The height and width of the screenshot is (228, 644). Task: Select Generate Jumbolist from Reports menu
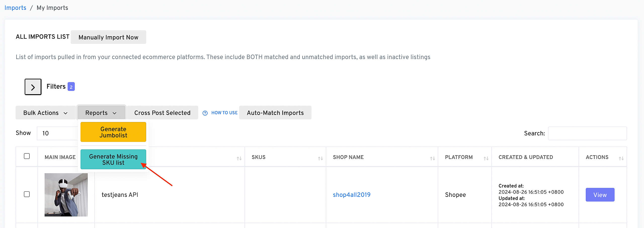pos(113,132)
